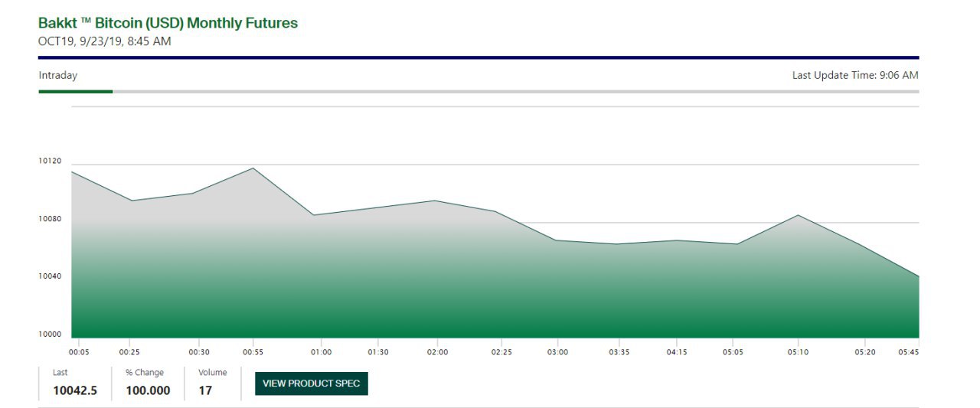The image size is (980, 408).
Task: Click the % Change label
Action: pos(145,373)
